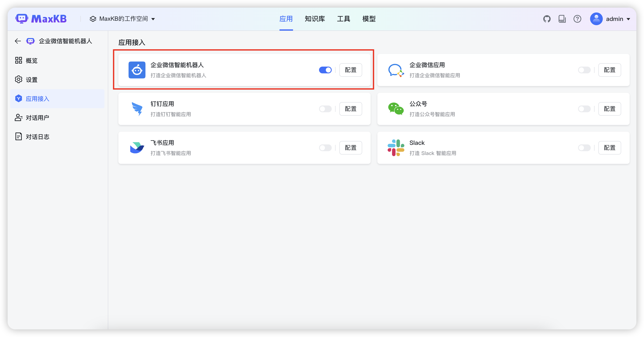The height and width of the screenshot is (337, 644).
Task: Click 配置 button for 飞书应用
Action: click(351, 148)
